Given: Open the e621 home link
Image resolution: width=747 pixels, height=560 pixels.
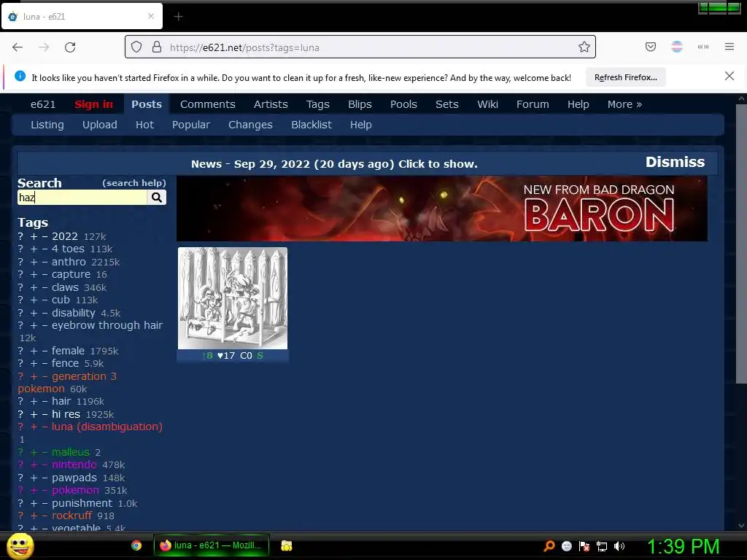Looking at the screenshot, I should pyautogui.click(x=43, y=104).
